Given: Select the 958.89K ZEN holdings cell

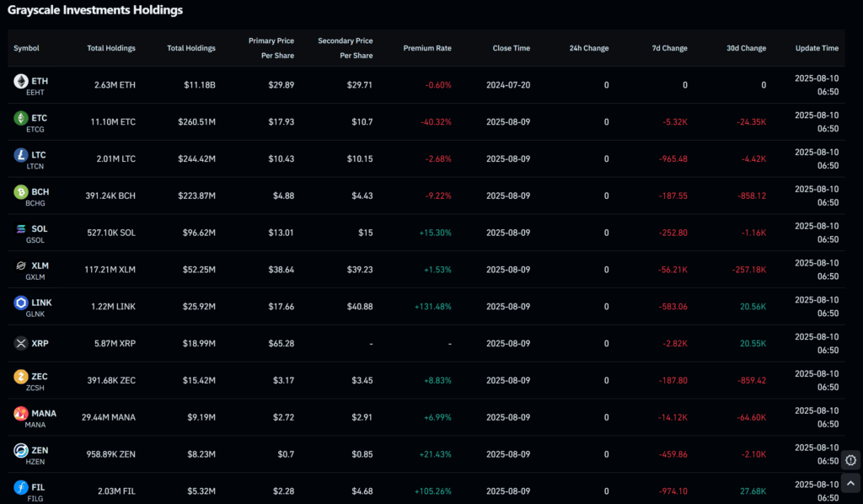Looking at the screenshot, I should click(x=110, y=454).
